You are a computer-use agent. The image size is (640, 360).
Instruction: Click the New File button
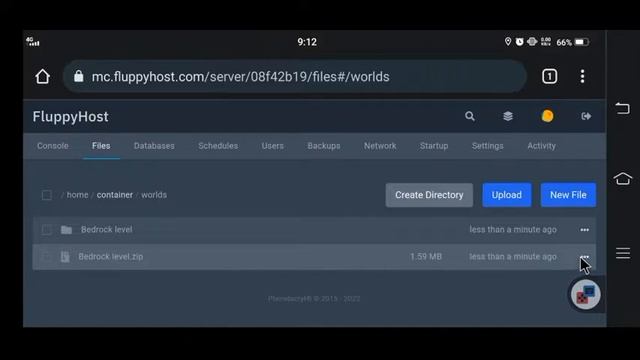(x=568, y=195)
